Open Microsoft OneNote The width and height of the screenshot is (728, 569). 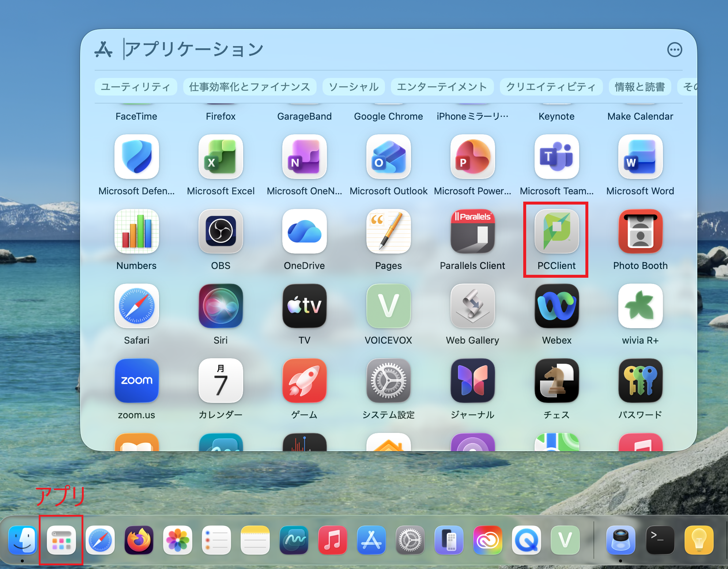point(304,157)
